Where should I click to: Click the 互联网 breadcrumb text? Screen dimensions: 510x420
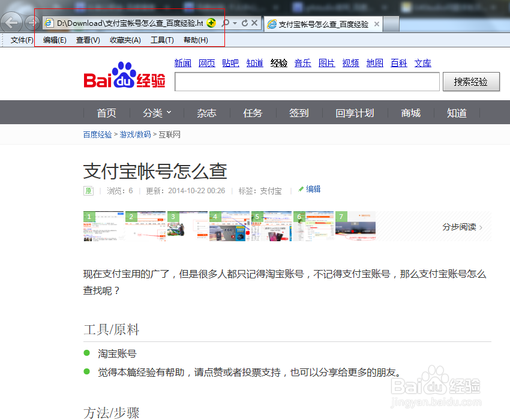point(169,134)
